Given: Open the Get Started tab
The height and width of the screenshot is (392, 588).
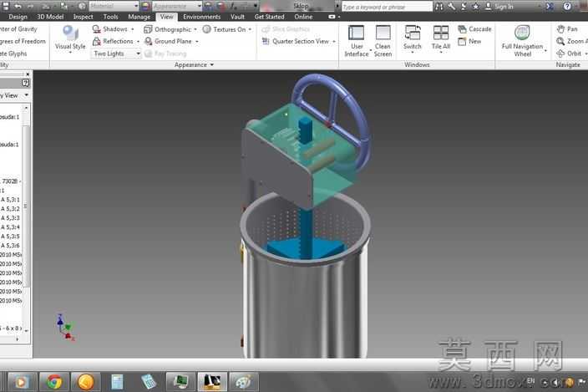Looking at the screenshot, I should [x=269, y=17].
